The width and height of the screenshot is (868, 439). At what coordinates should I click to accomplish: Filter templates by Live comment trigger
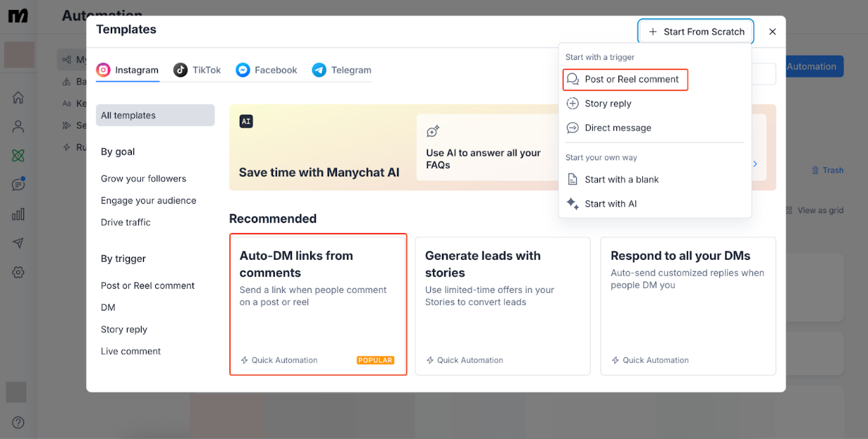pyautogui.click(x=131, y=351)
